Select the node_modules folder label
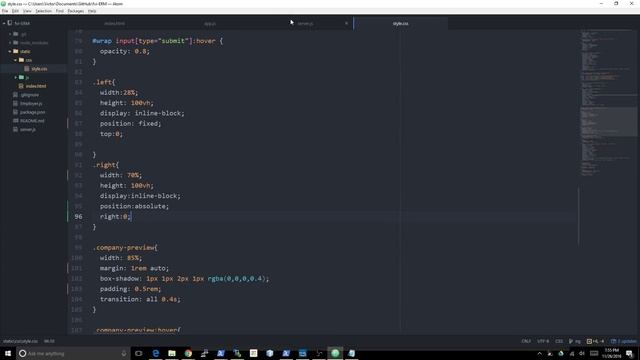640x360 pixels. tap(34, 42)
